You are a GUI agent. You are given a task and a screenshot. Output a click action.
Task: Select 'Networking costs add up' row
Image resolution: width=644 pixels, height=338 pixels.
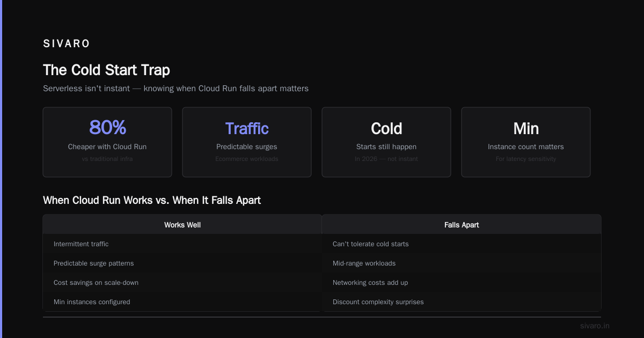click(x=462, y=282)
